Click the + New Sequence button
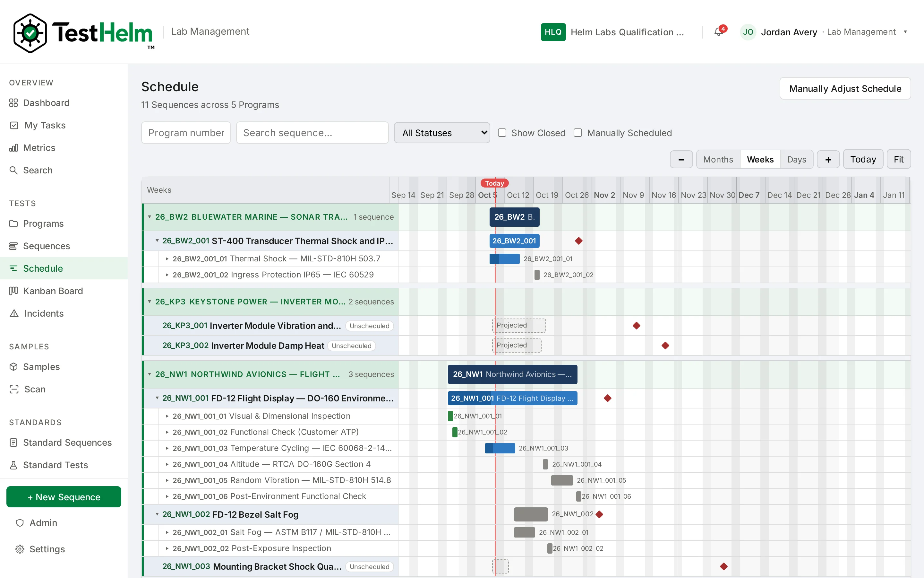 coord(64,497)
